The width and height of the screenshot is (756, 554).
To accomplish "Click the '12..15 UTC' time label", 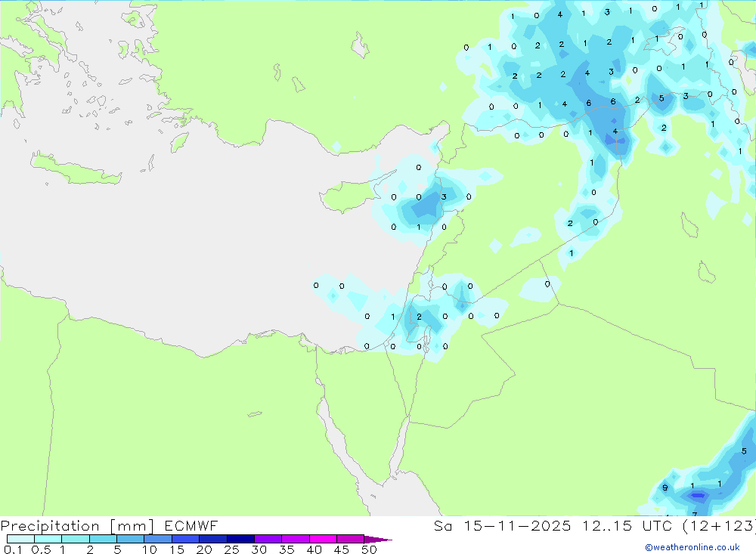I will [x=627, y=525].
